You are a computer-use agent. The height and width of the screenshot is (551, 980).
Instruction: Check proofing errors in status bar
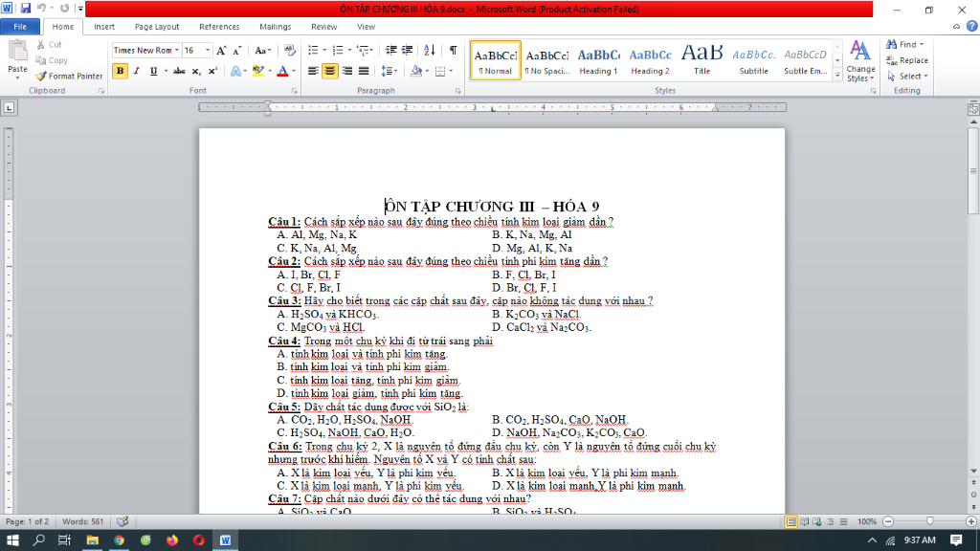[x=122, y=521]
